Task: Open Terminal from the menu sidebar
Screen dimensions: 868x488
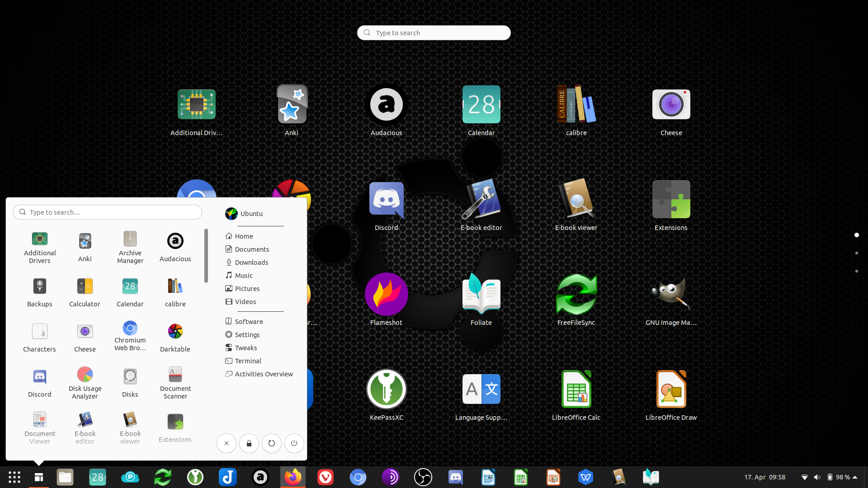Action: click(248, 361)
